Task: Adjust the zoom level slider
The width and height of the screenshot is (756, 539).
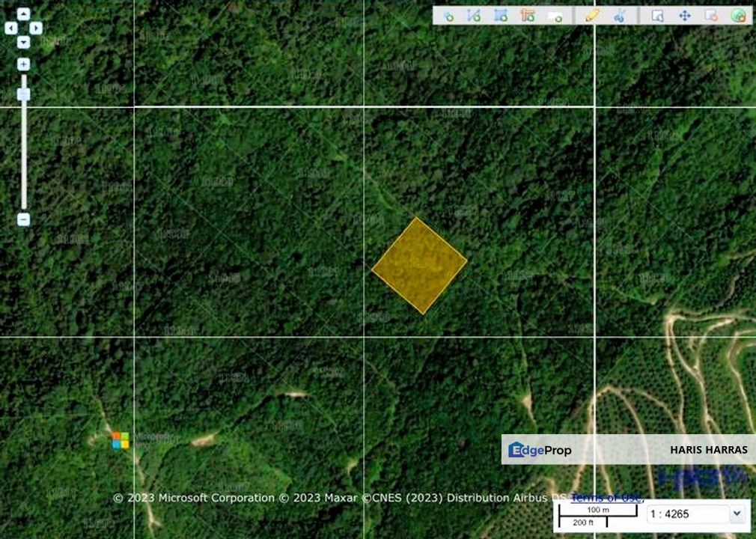Action: 22,93
